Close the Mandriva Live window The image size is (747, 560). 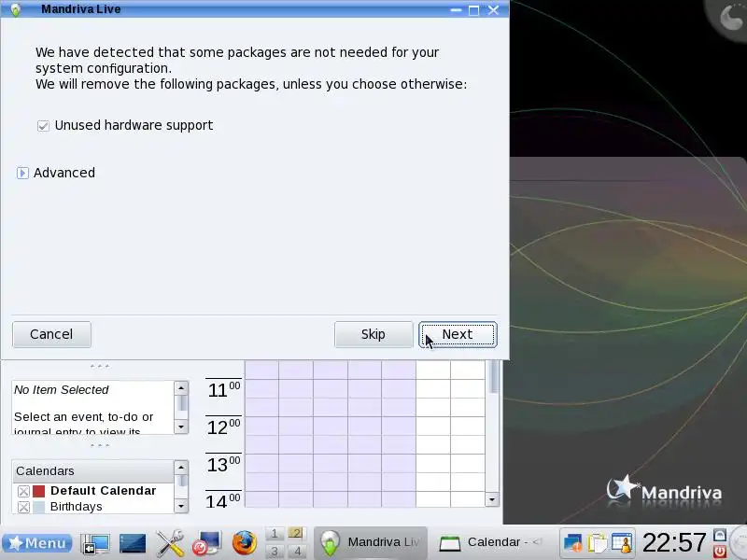click(x=493, y=10)
